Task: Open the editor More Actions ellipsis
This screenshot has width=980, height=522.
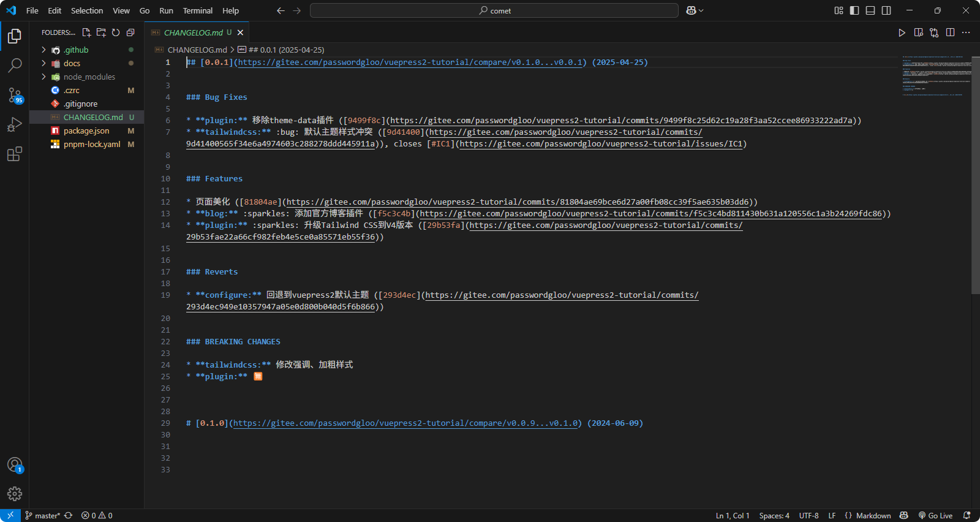Action: [966, 32]
